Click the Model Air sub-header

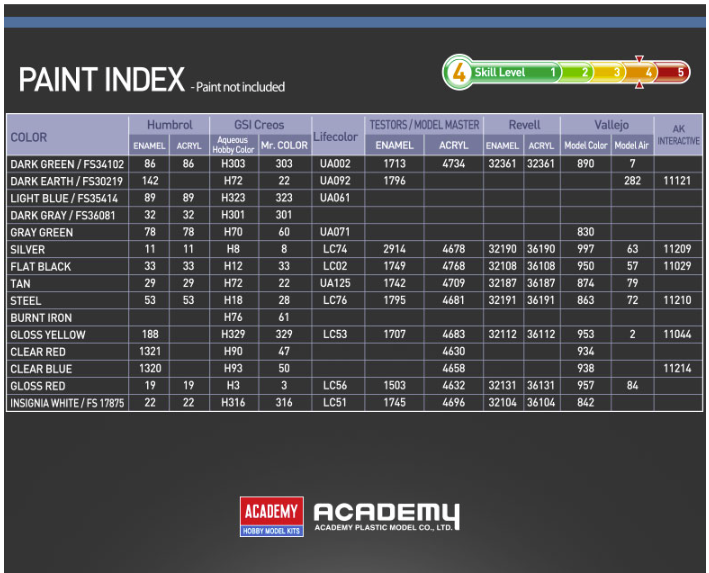pos(632,145)
